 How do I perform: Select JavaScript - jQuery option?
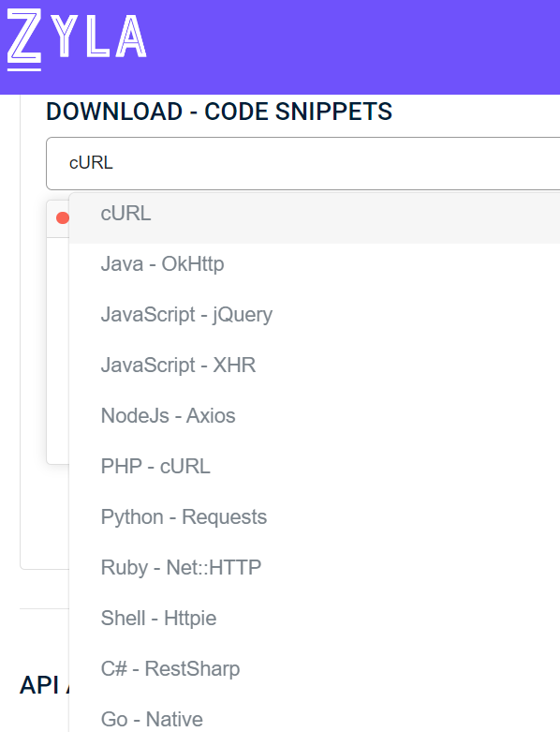(x=315, y=315)
